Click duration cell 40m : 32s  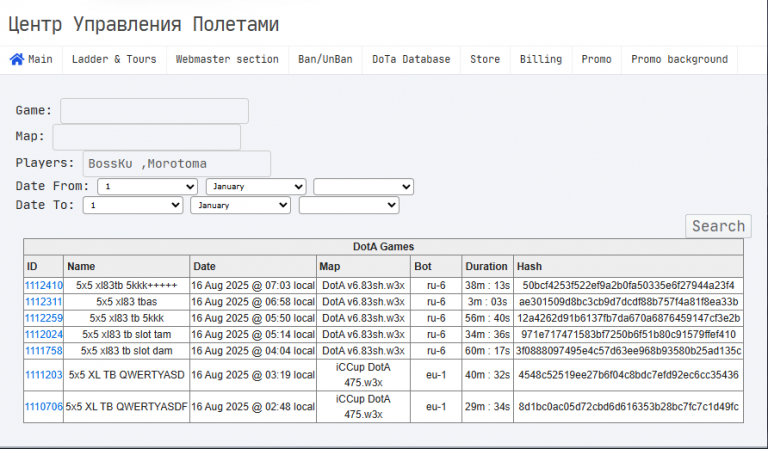pos(487,375)
